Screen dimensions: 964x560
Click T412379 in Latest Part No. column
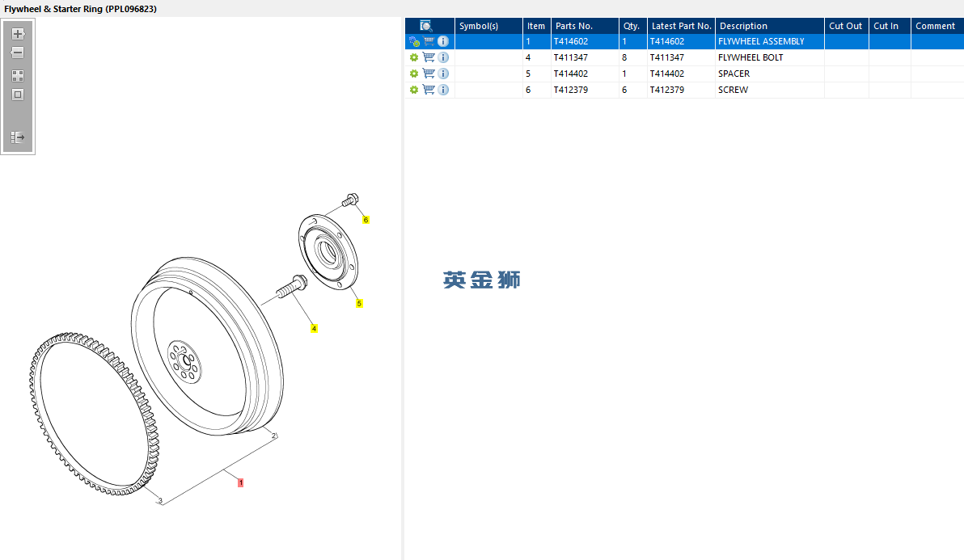point(667,90)
